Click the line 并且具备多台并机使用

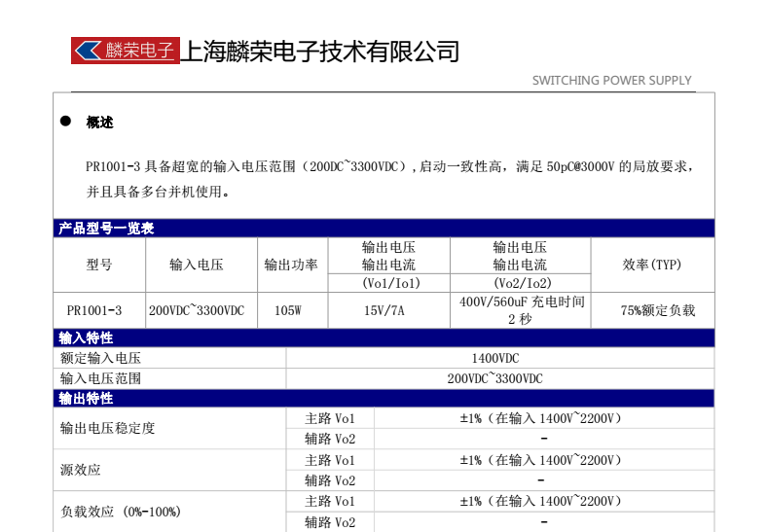pyautogui.click(x=158, y=192)
